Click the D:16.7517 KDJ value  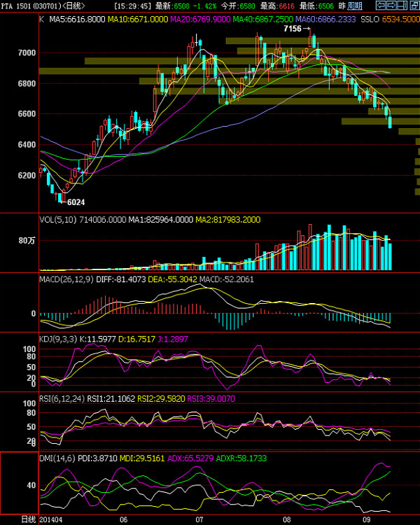(136, 339)
